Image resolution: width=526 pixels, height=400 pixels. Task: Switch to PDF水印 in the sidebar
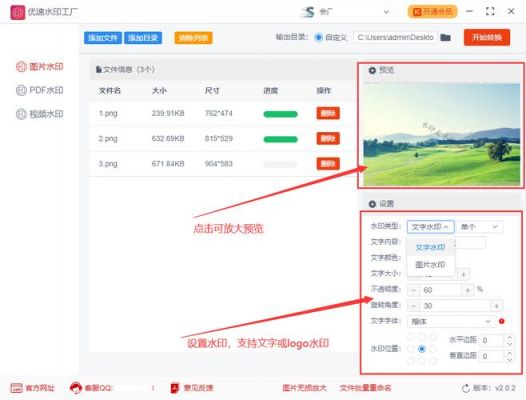pos(40,90)
